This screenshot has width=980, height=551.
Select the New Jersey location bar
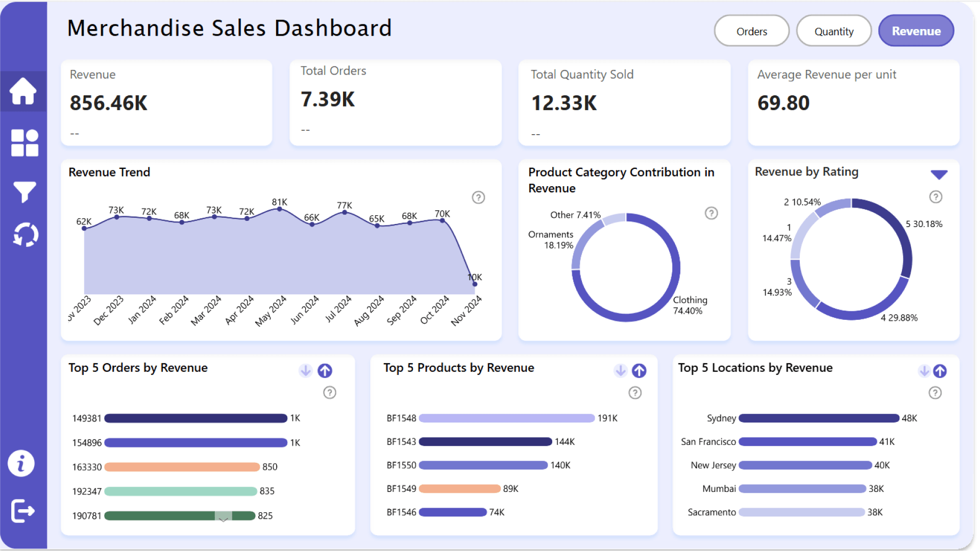click(x=805, y=465)
